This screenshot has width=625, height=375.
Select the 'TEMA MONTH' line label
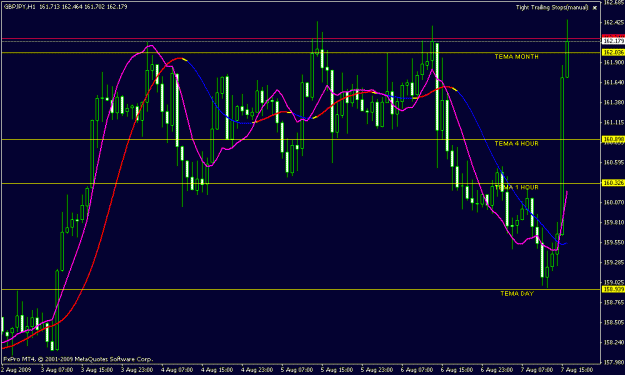coord(517,57)
